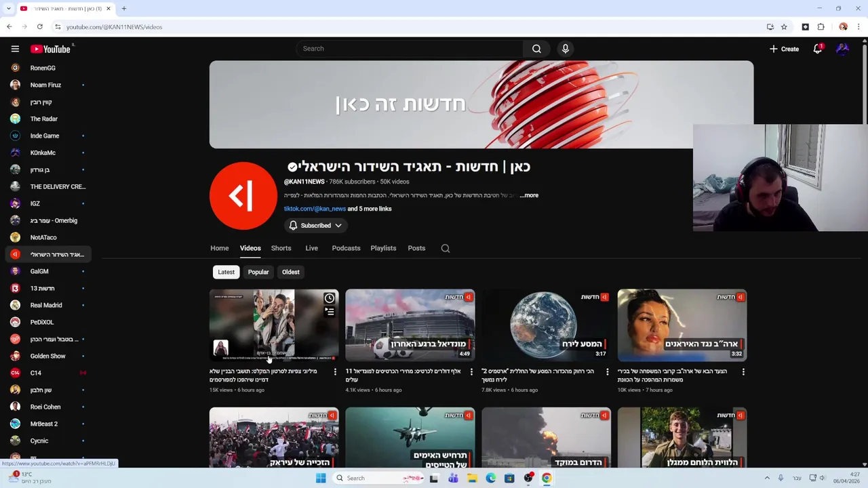The height and width of the screenshot is (488, 868).
Task: Open options for the 15K views video
Action: click(335, 371)
